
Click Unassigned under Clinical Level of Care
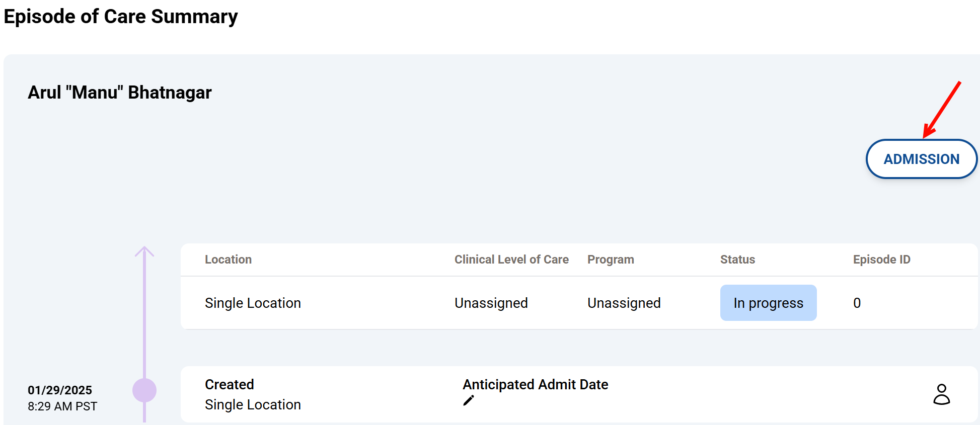point(491,303)
